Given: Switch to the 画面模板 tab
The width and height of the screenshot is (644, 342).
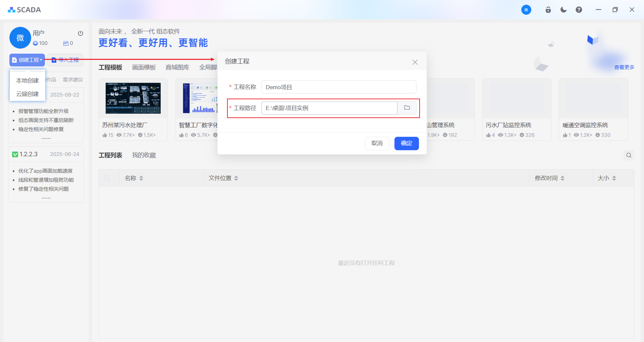Looking at the screenshot, I should click(144, 67).
